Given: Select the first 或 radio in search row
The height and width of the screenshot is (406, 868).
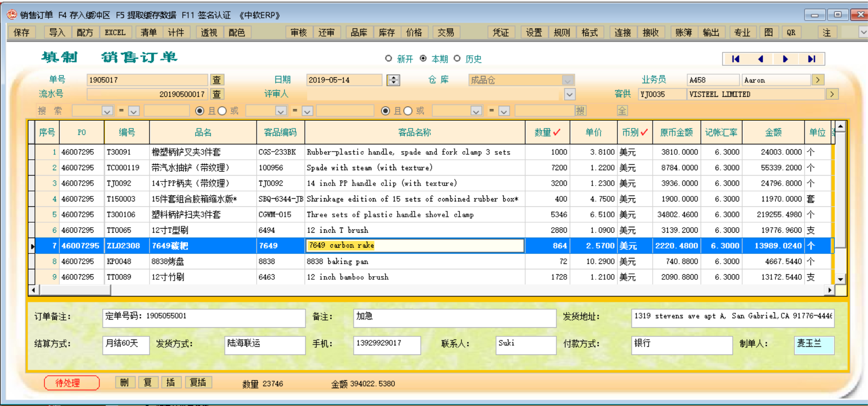Looking at the screenshot, I should click(x=222, y=111).
